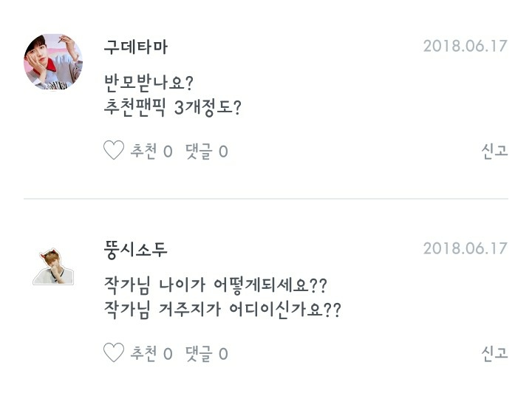The image size is (532, 399).
Task: View 뚱시소두's sticker profile image
Action: coord(53,267)
